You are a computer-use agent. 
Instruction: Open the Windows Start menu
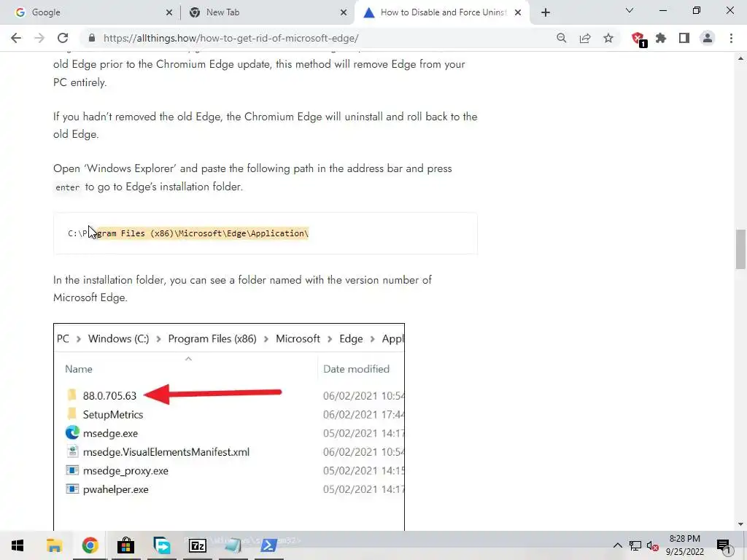[x=18, y=545]
